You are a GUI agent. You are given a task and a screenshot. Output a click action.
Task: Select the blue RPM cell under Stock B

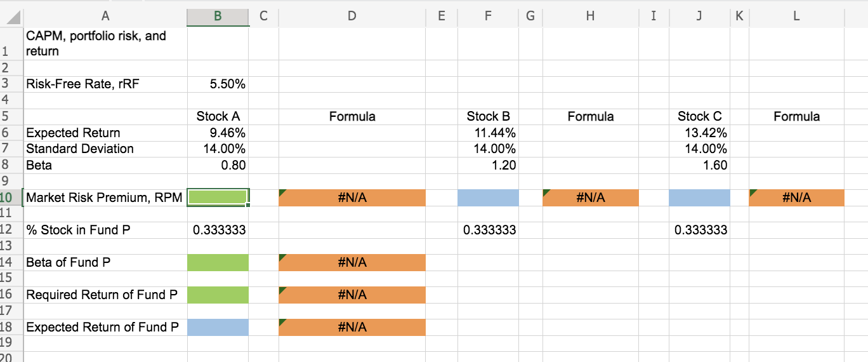(x=488, y=198)
